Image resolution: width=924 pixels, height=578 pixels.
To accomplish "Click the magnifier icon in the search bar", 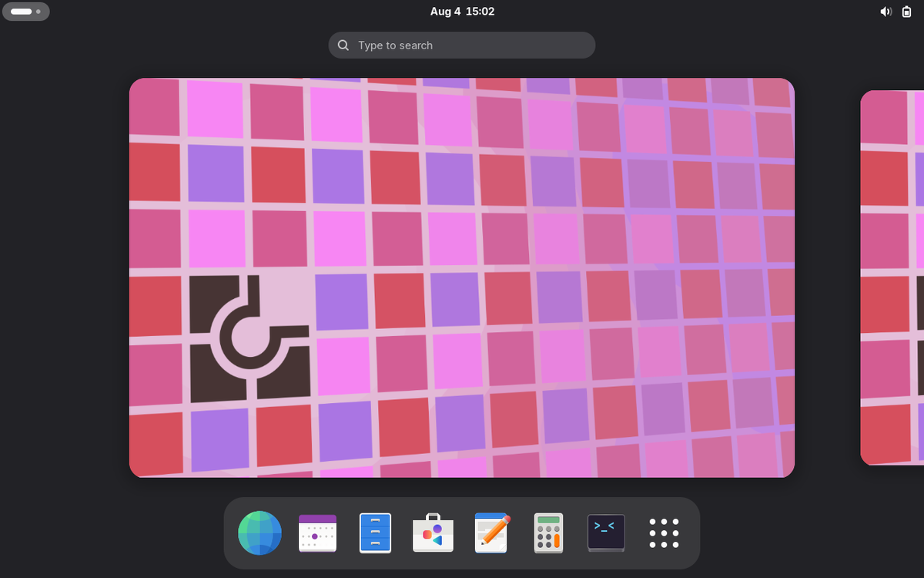I will click(343, 45).
